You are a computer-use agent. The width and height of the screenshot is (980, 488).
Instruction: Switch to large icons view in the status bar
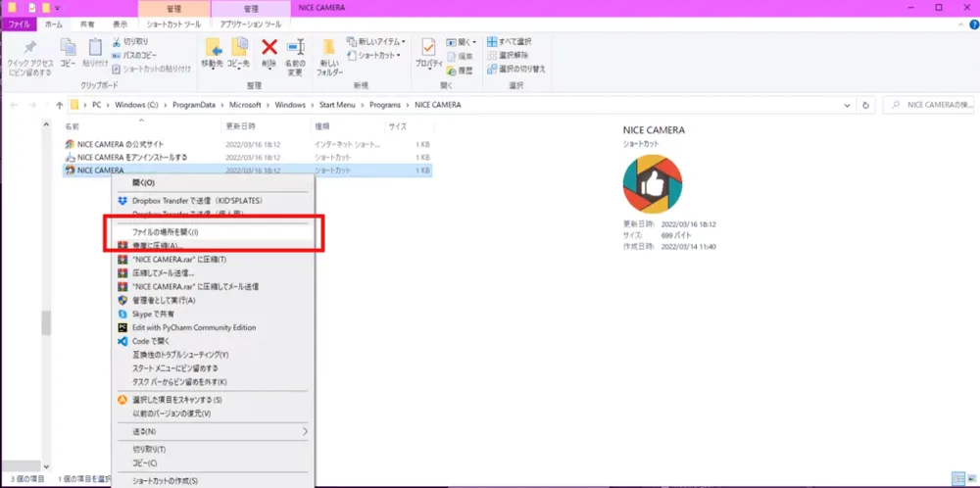click(970, 478)
